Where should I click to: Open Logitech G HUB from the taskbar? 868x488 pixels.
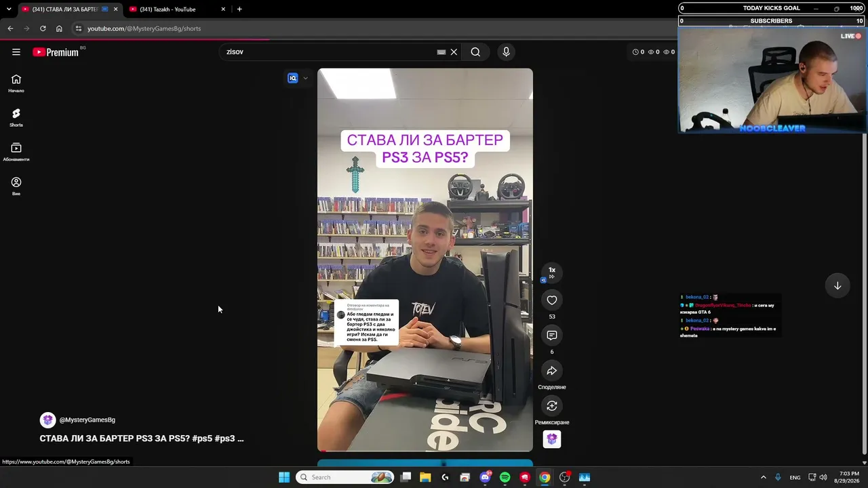click(x=445, y=477)
